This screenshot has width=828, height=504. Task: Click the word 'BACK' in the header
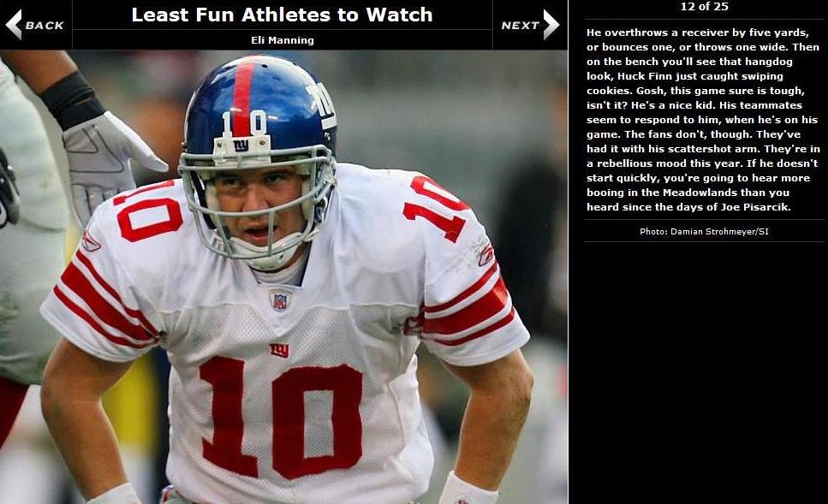tap(45, 26)
